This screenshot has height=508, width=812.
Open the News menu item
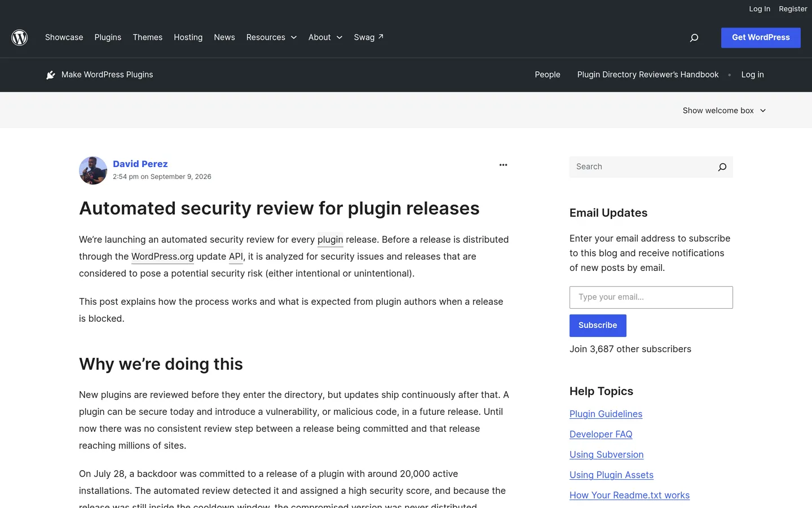click(x=224, y=37)
